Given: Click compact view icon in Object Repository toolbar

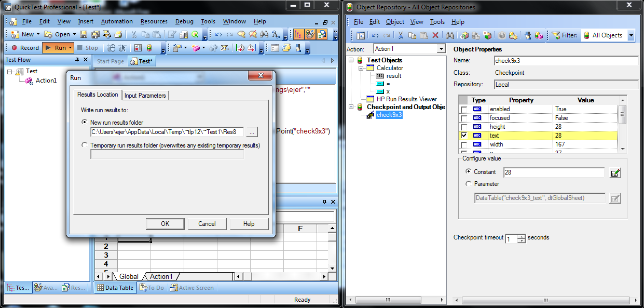Looking at the screenshot, I should pyautogui.click(x=360, y=35).
